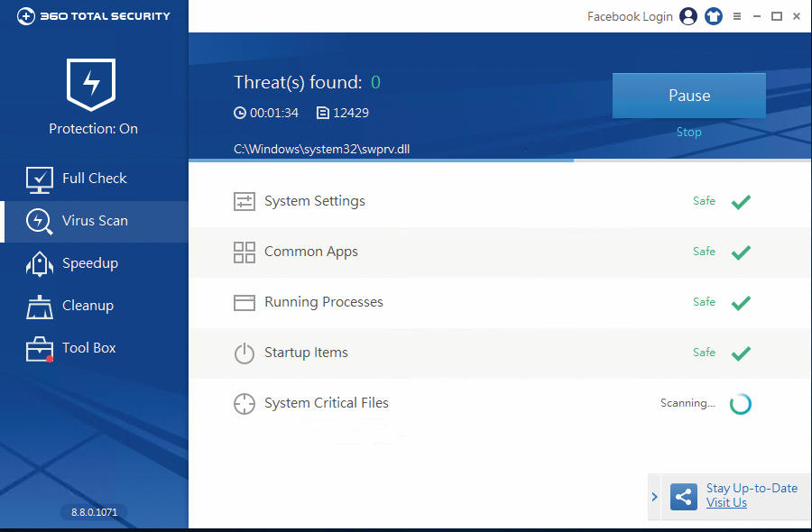812x532 pixels.
Task: Click the Speedup rocket icon
Action: coord(40,264)
